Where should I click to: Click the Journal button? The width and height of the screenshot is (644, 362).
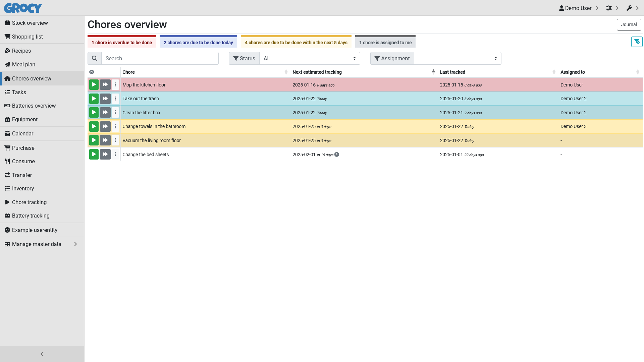tap(629, 24)
